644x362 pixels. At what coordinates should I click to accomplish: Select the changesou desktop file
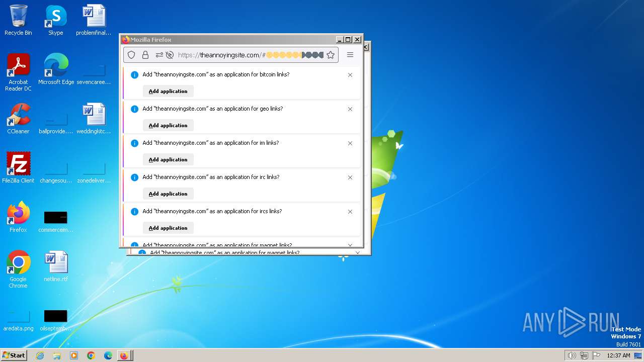tap(56, 172)
